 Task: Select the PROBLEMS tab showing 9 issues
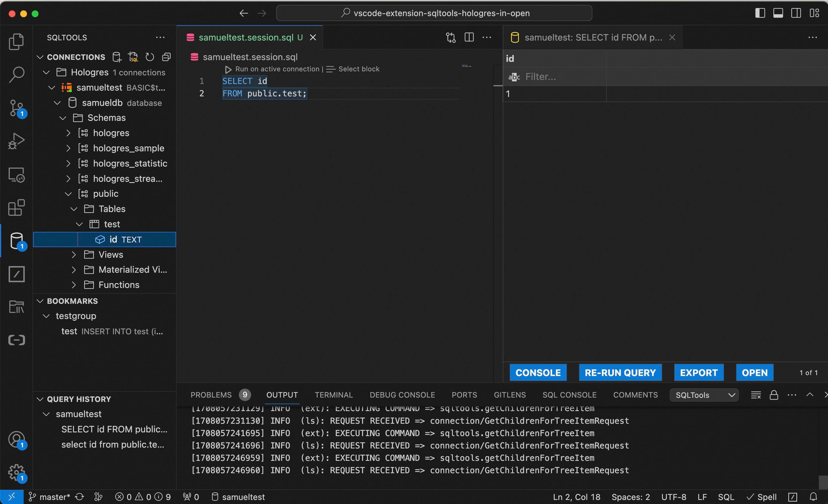point(220,395)
